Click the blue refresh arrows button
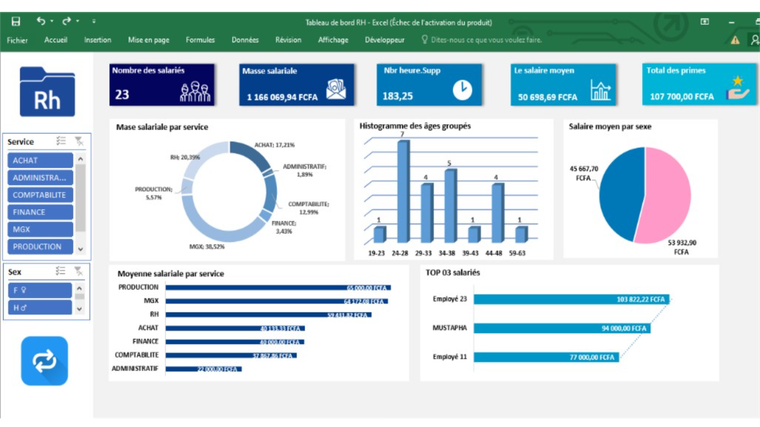The image size is (760, 427). (45, 361)
